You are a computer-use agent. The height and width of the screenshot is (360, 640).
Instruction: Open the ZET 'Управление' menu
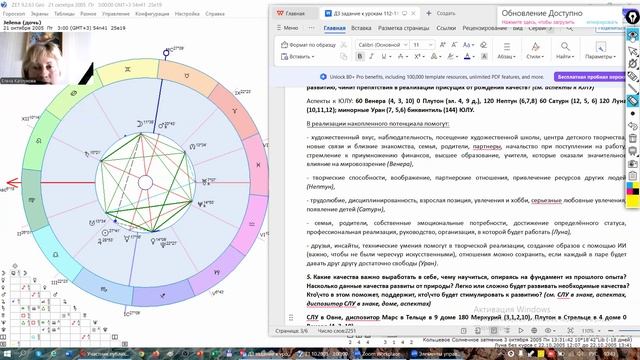coord(116,13)
